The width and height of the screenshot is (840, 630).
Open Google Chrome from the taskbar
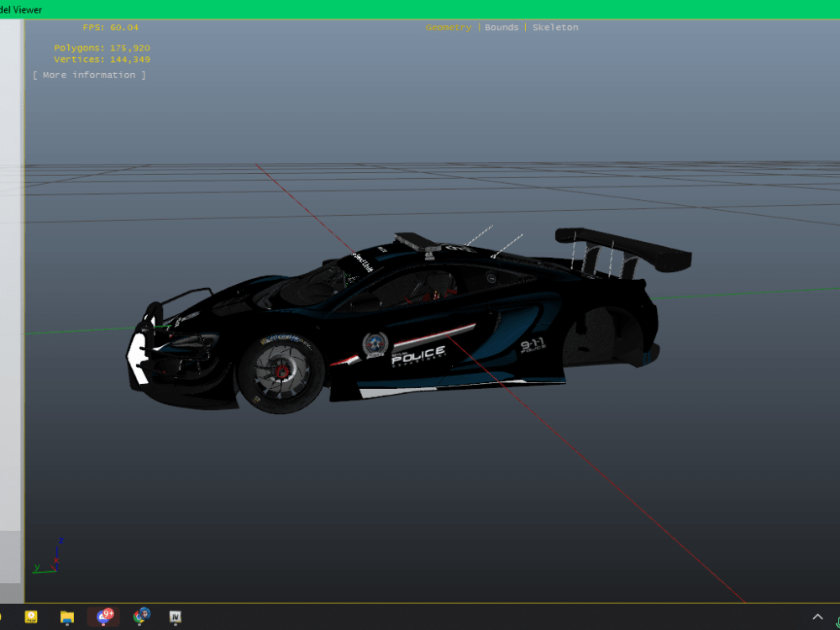pos(139,617)
